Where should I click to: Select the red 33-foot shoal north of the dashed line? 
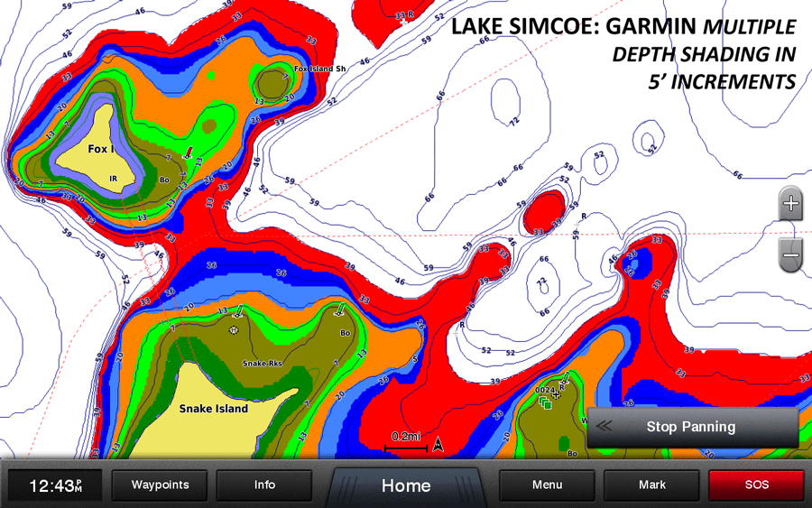(x=544, y=211)
